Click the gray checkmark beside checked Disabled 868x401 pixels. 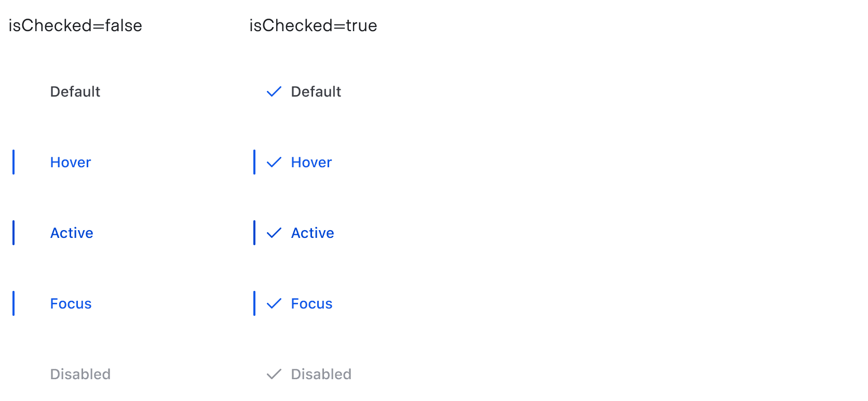[x=274, y=374]
